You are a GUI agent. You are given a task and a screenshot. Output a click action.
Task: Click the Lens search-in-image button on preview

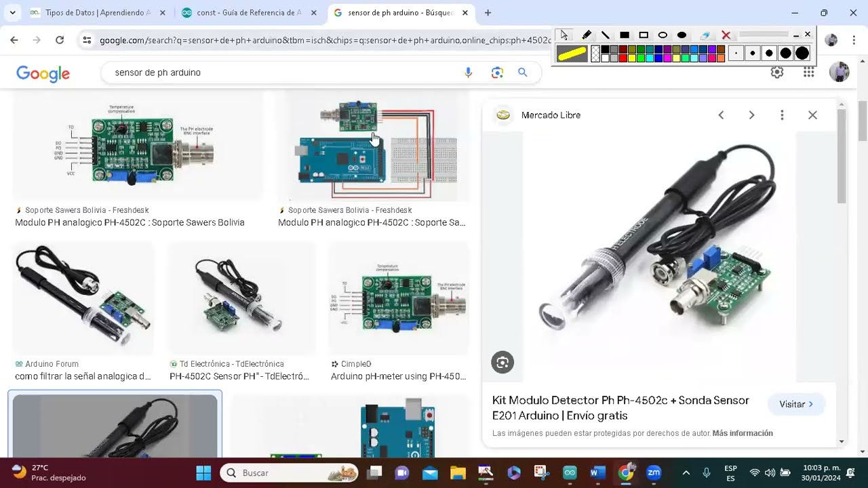pos(502,363)
